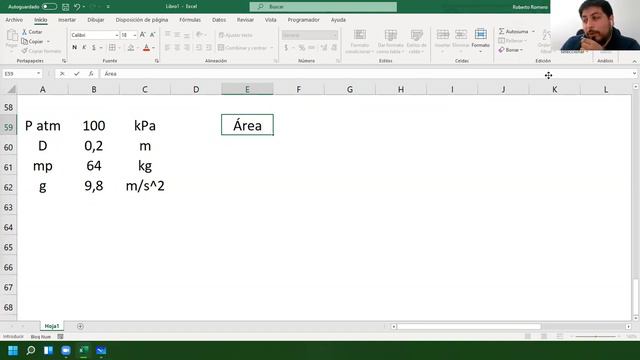Click the Enter checkmark in formula bar

[x=77, y=74]
